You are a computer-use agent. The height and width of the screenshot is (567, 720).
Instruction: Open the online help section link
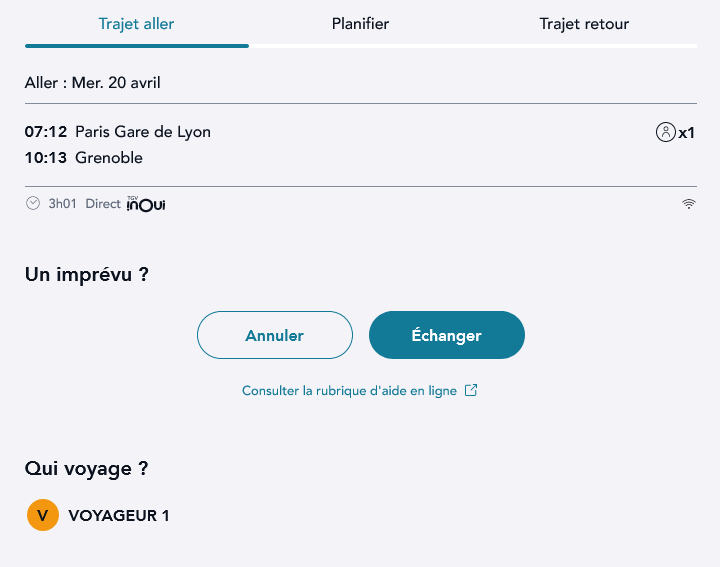click(349, 391)
